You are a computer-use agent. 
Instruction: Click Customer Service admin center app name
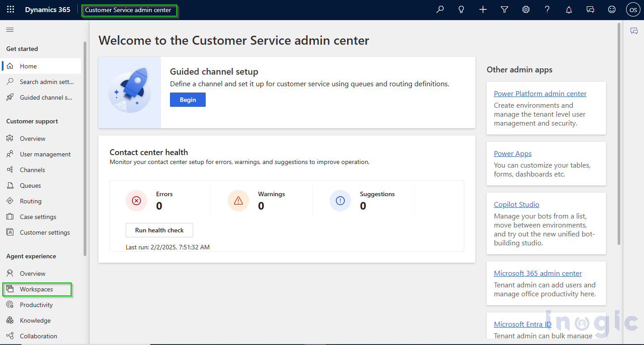(128, 10)
